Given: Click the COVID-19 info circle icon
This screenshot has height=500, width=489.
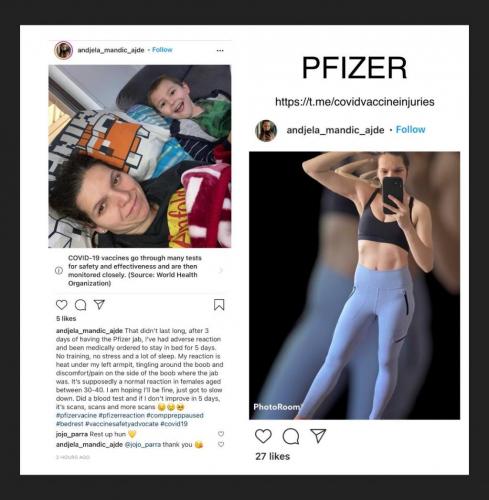Looking at the screenshot, I should tap(59, 270).
